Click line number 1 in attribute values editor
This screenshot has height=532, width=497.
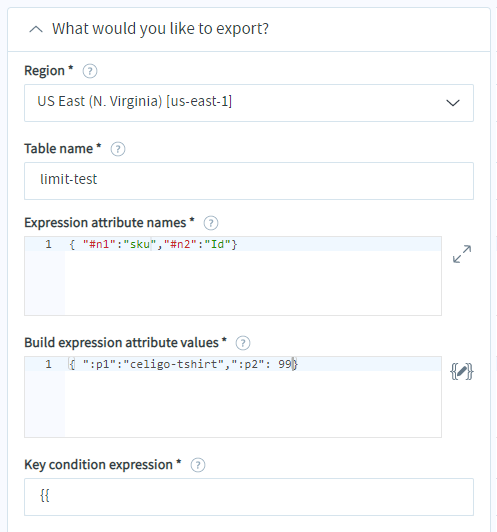[x=49, y=364]
